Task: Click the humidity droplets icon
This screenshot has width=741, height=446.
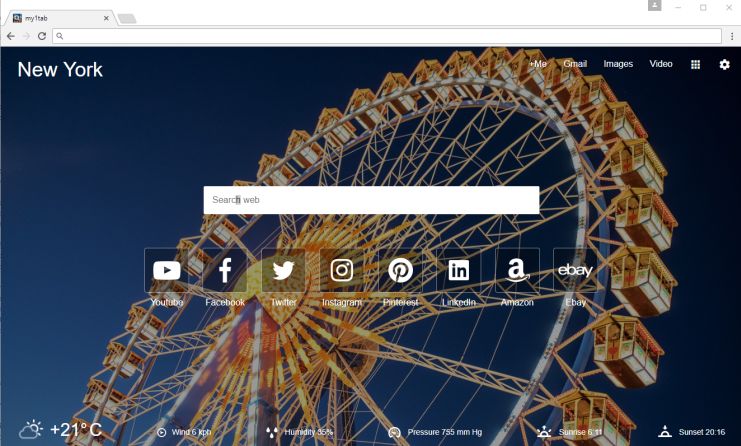Action: click(x=272, y=432)
